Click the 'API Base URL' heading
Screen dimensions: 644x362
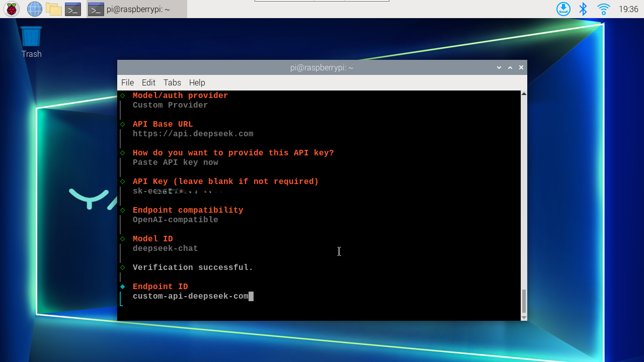(163, 124)
